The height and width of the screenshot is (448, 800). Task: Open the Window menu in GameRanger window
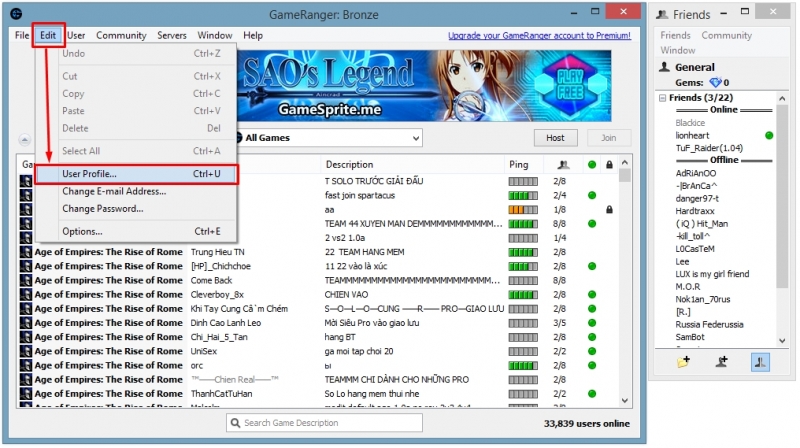point(215,35)
